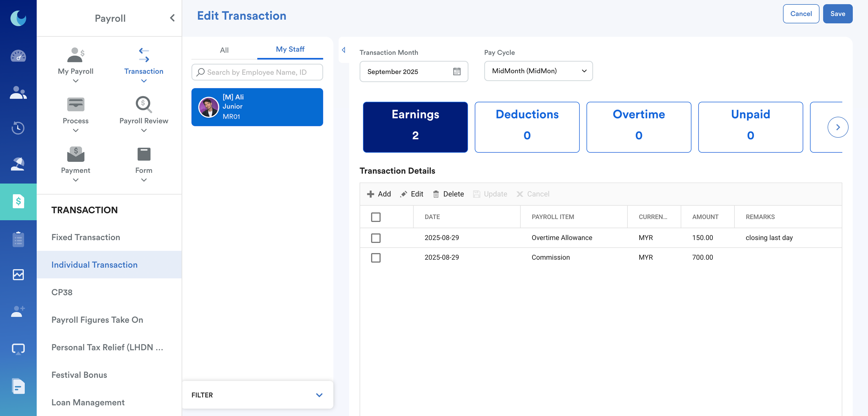Click the calendar icon in the Transaction Month field

click(x=457, y=71)
